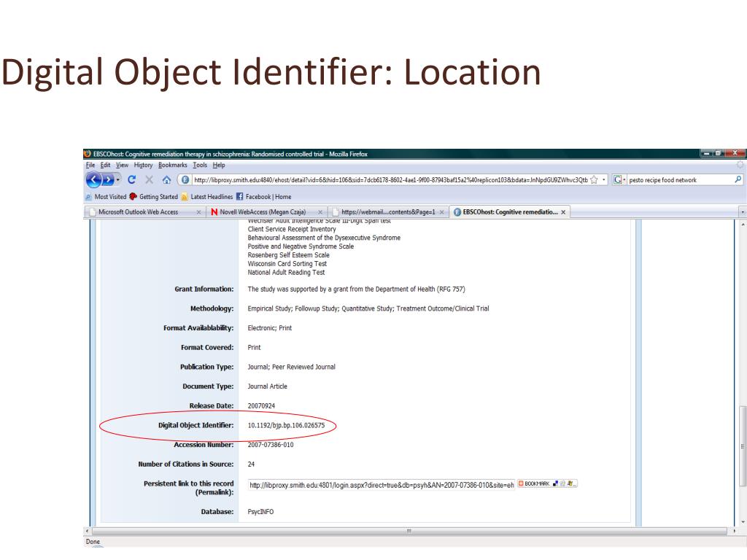Click the National Adult Reading Test line
The width and height of the screenshot is (747, 560).
tap(286, 273)
